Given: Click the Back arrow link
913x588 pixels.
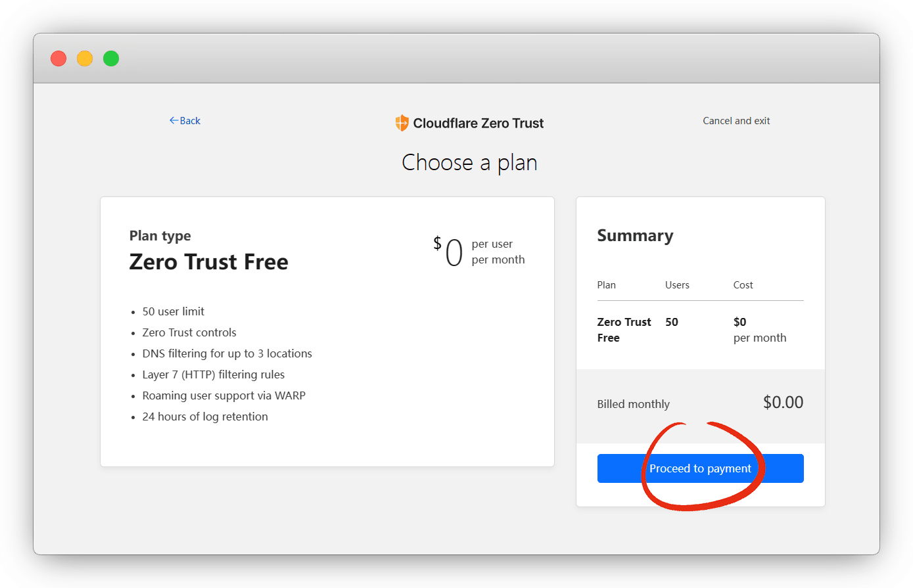Looking at the screenshot, I should pos(185,121).
